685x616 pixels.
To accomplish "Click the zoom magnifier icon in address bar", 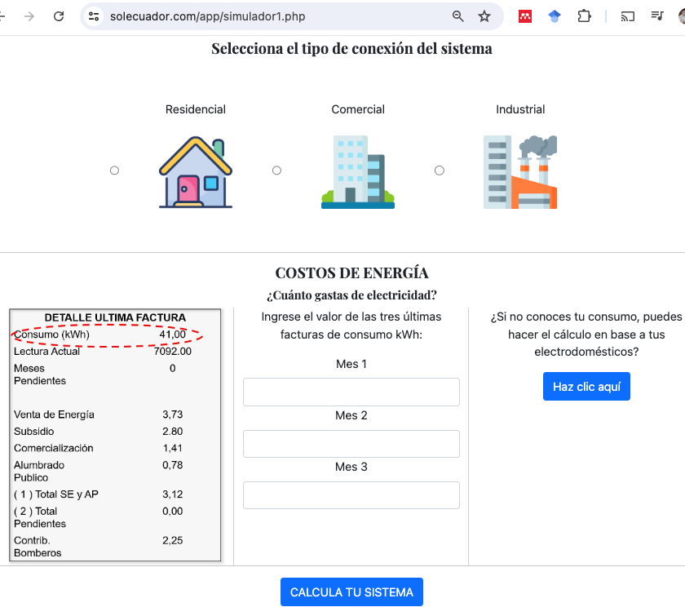I will [x=458, y=16].
